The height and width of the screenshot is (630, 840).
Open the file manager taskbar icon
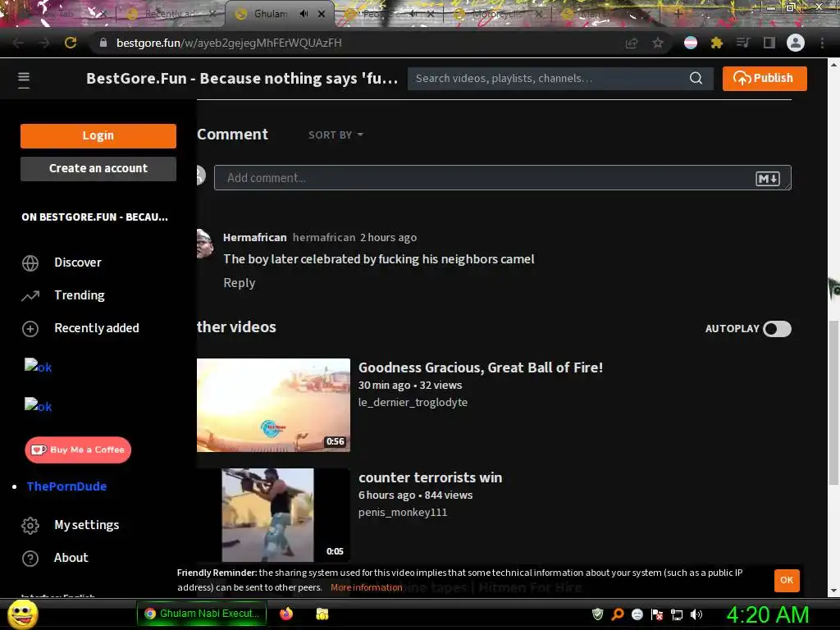coord(322,614)
